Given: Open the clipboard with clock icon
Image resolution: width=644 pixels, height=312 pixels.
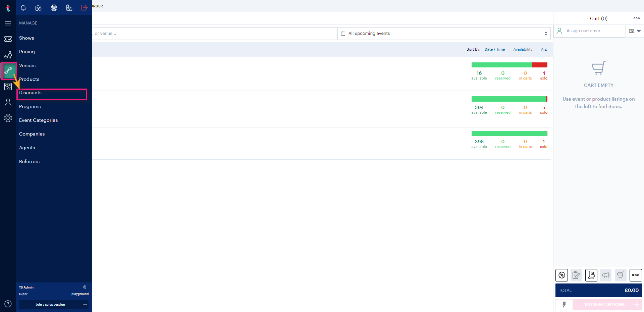Looking at the screenshot, I should tap(39, 8).
